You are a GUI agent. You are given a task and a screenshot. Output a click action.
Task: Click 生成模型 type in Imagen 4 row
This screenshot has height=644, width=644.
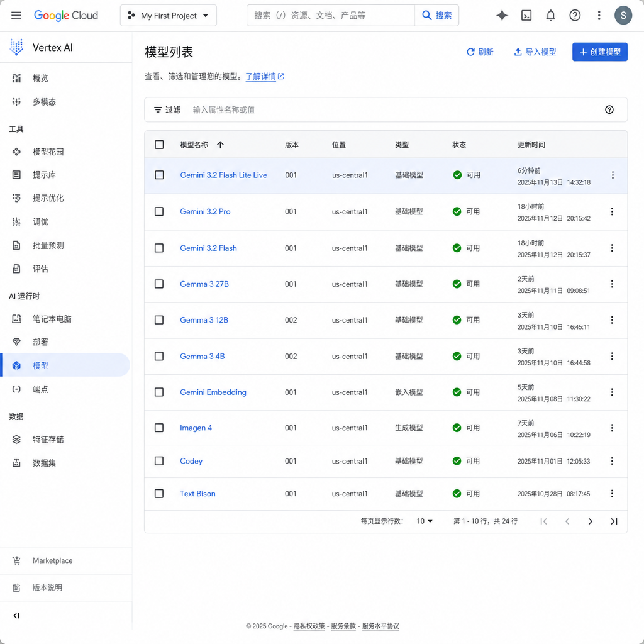[409, 428]
